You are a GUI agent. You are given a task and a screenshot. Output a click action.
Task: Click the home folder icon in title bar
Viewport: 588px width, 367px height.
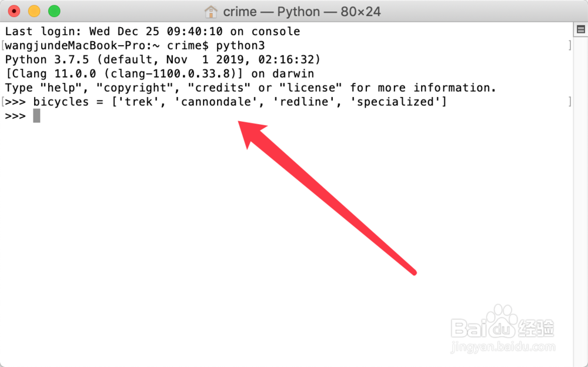coord(211,12)
